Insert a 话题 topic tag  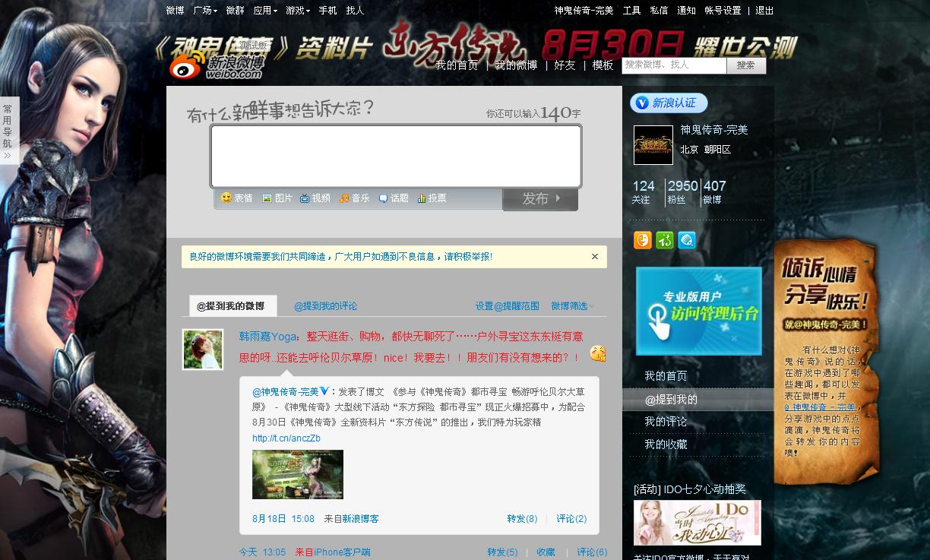[x=393, y=198]
